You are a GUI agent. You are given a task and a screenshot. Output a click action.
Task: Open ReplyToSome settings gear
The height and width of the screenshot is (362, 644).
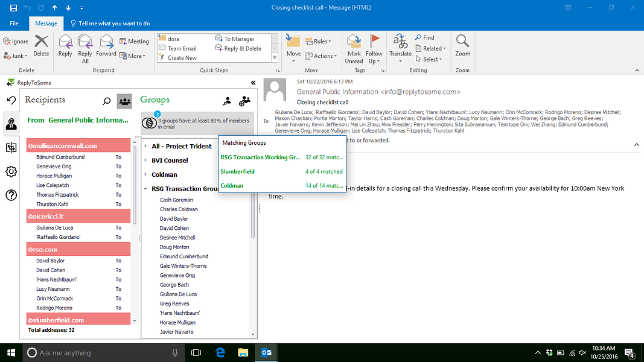click(11, 171)
